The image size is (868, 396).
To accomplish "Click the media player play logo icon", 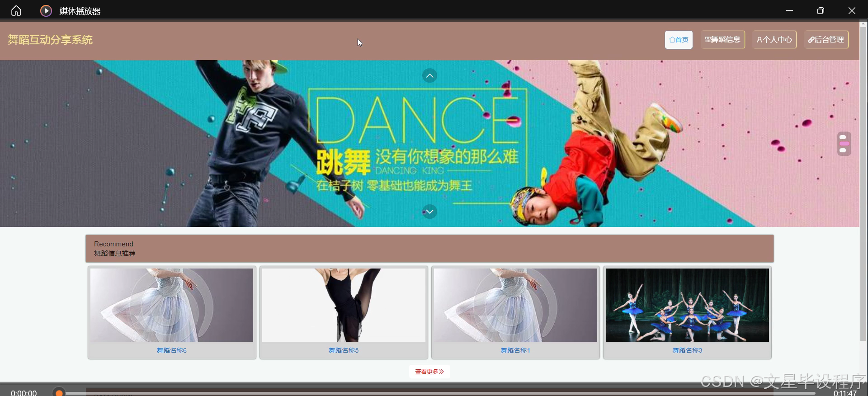I will point(46,11).
